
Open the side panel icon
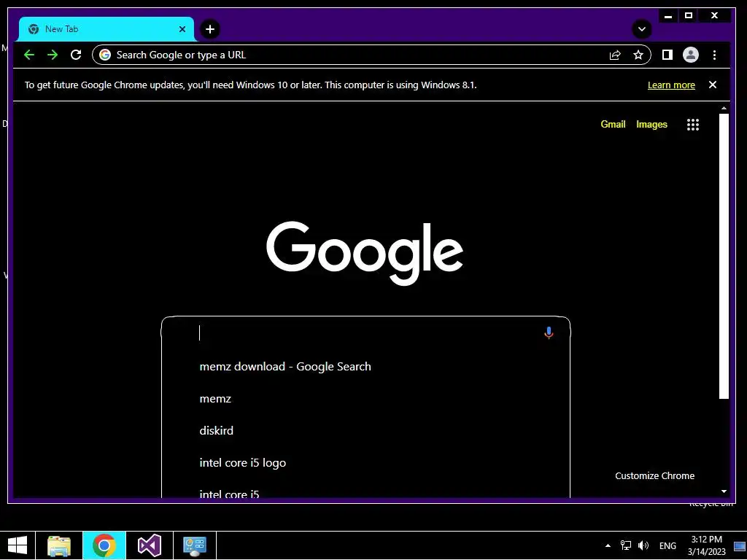pyautogui.click(x=667, y=55)
